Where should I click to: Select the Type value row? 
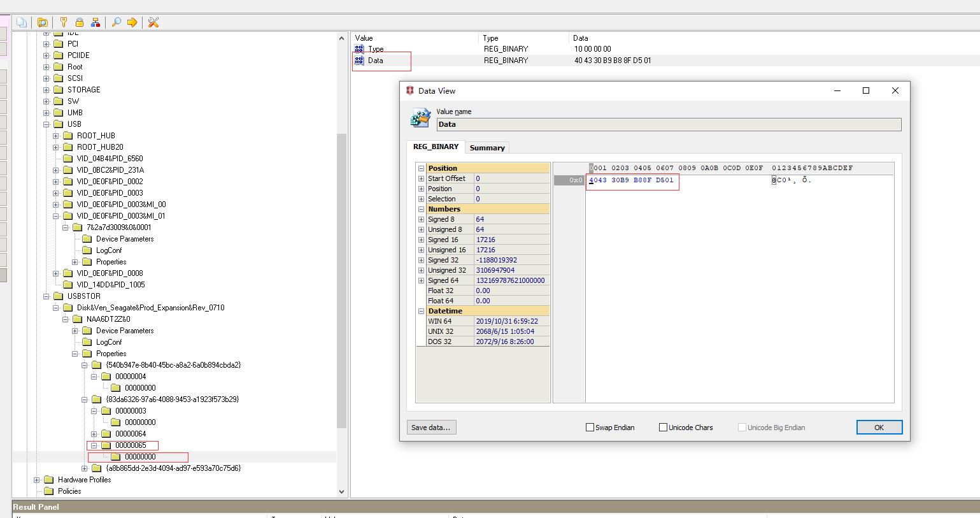click(x=665, y=49)
